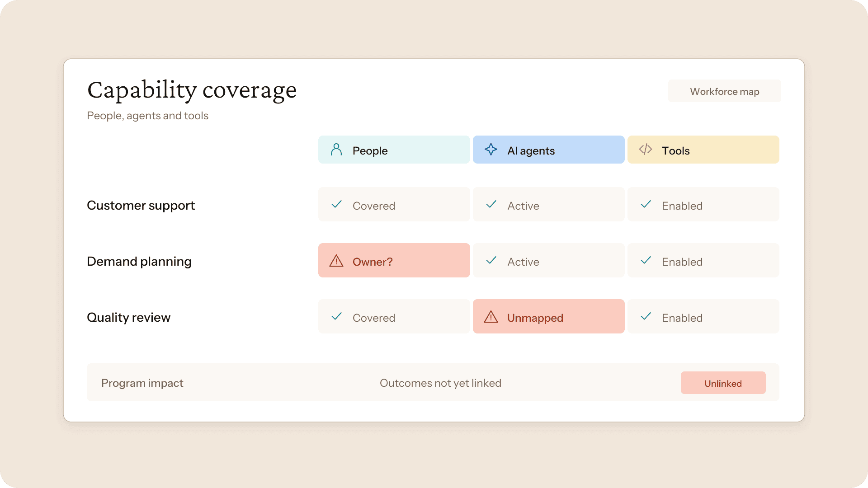
Task: Select the People column header
Action: 394,150
